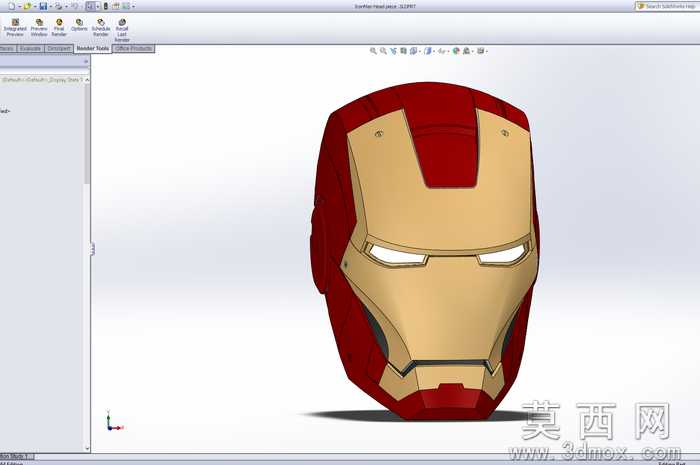
Task: Switch to the DimXpert tab
Action: click(59, 49)
